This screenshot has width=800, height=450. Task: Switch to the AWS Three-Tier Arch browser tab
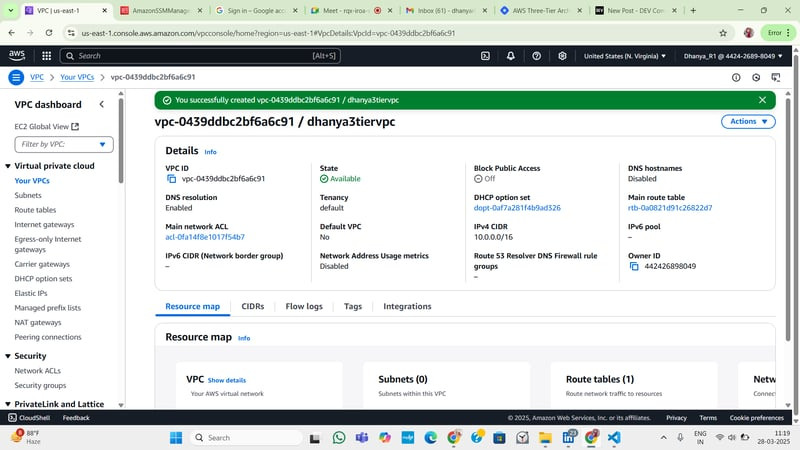pyautogui.click(x=540, y=10)
